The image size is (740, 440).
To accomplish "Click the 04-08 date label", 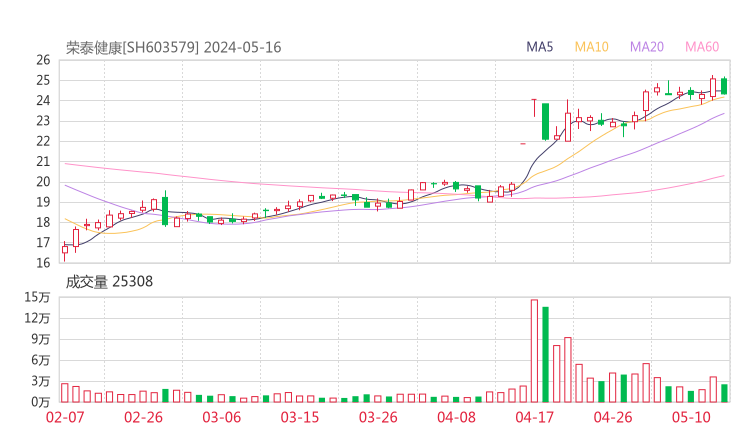I will point(456,417).
